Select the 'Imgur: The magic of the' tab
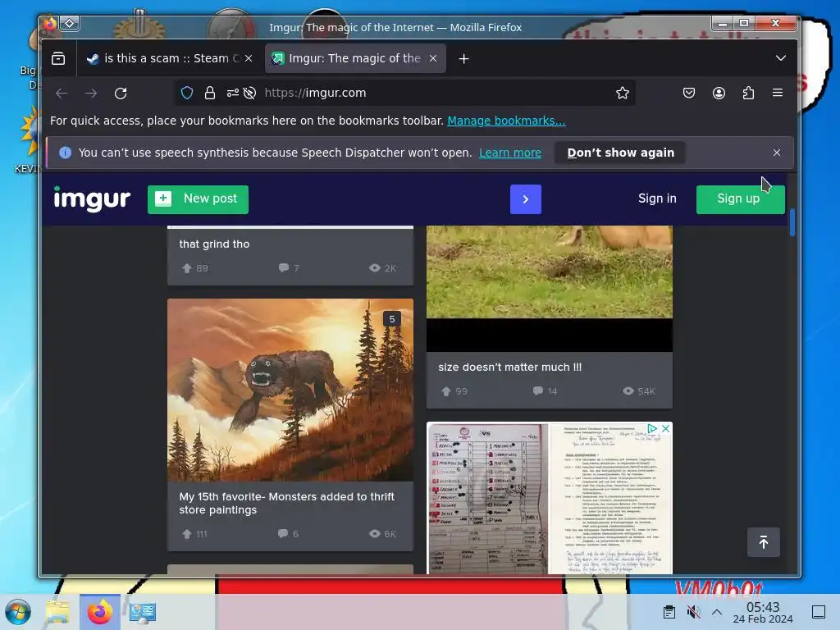 click(x=355, y=58)
